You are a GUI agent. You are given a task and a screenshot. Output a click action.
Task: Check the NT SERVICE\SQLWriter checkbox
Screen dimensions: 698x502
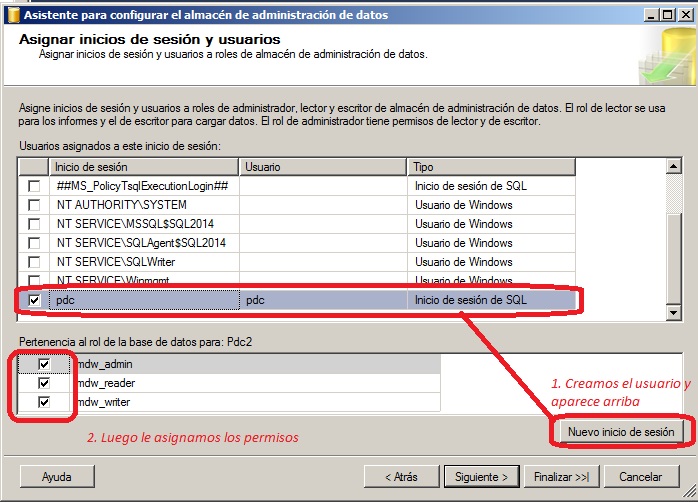pyautogui.click(x=34, y=262)
